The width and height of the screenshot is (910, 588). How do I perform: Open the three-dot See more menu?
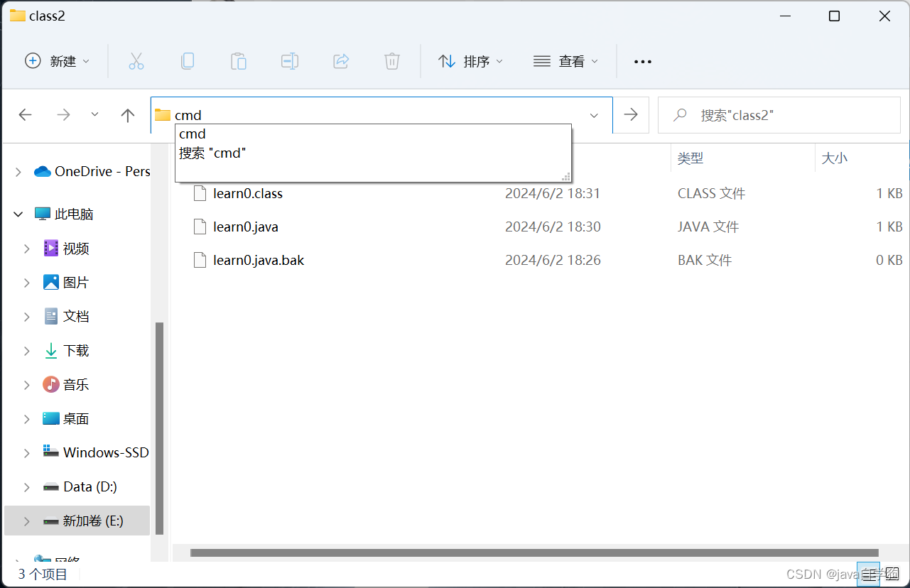tap(643, 62)
